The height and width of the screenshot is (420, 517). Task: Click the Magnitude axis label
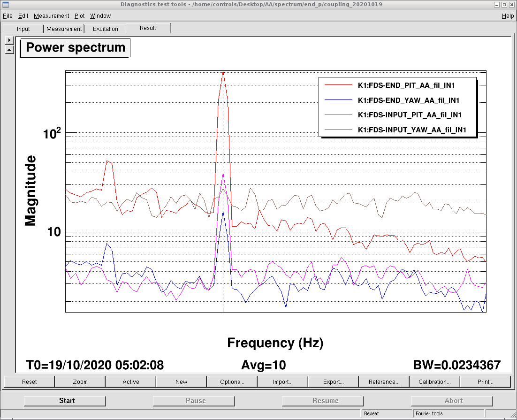tap(30, 191)
